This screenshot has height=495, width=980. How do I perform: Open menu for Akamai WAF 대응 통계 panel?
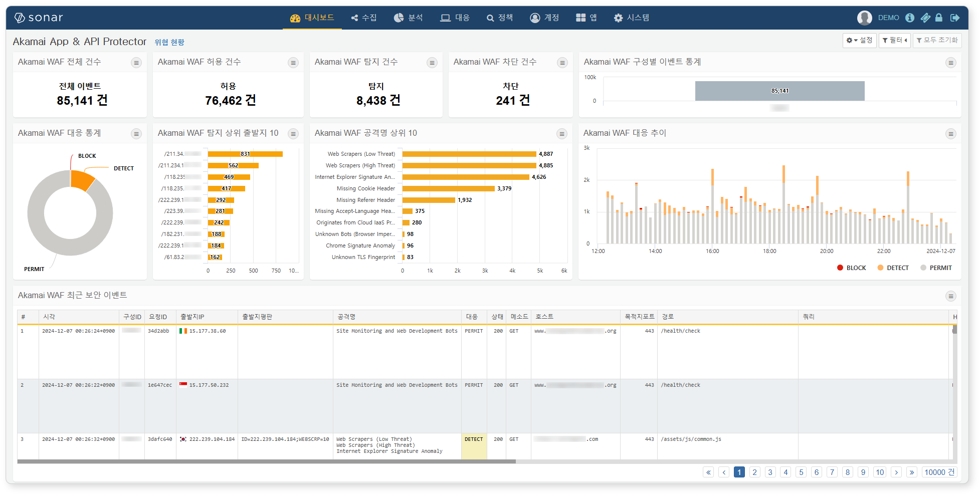point(136,134)
